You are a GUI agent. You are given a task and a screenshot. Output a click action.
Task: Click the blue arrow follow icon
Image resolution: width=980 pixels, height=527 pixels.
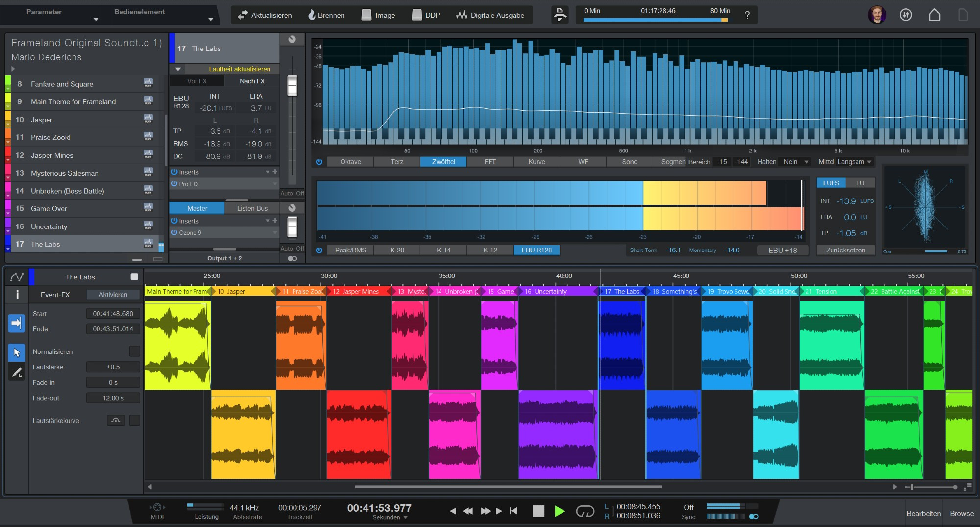[17, 323]
